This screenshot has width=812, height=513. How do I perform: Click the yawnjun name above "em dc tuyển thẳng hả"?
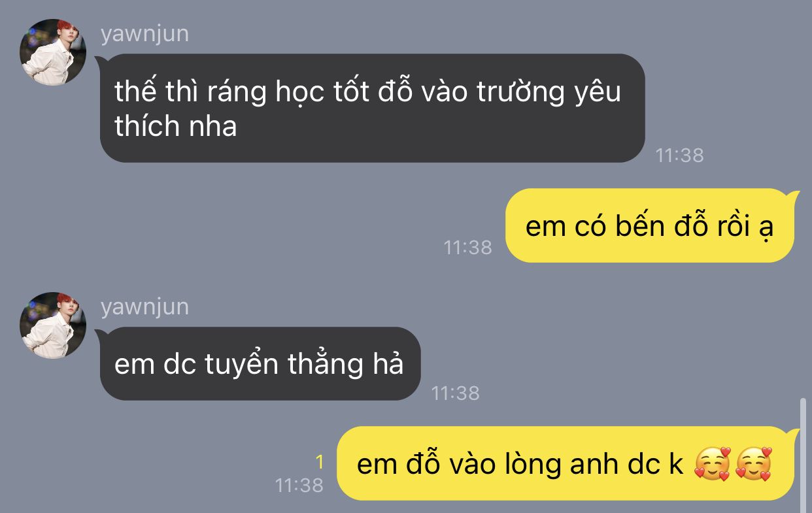pyautogui.click(x=144, y=307)
